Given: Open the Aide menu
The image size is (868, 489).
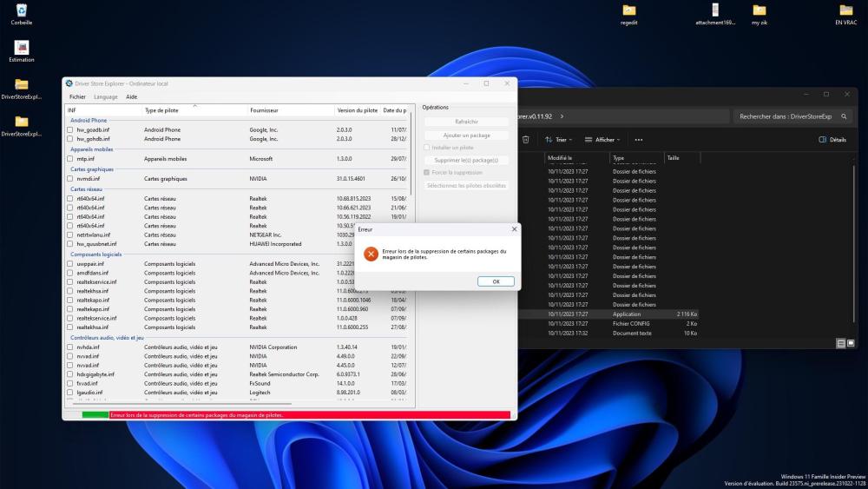Looking at the screenshot, I should 132,97.
